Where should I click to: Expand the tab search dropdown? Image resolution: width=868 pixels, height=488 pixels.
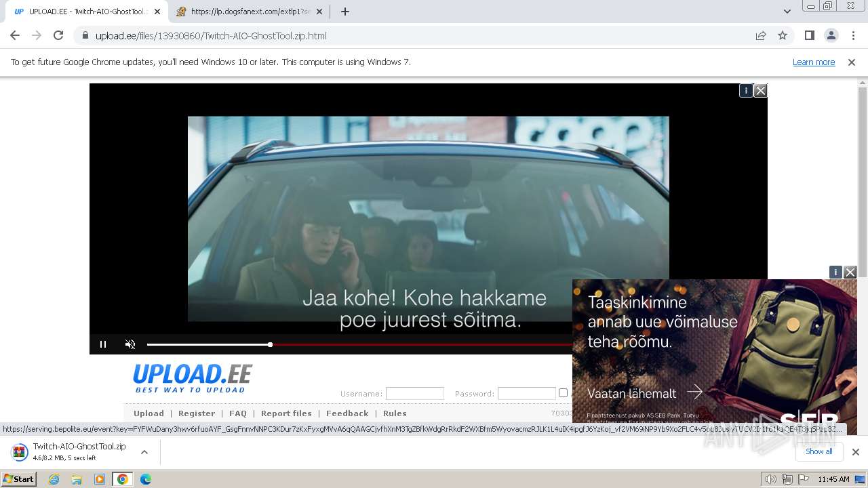click(787, 12)
